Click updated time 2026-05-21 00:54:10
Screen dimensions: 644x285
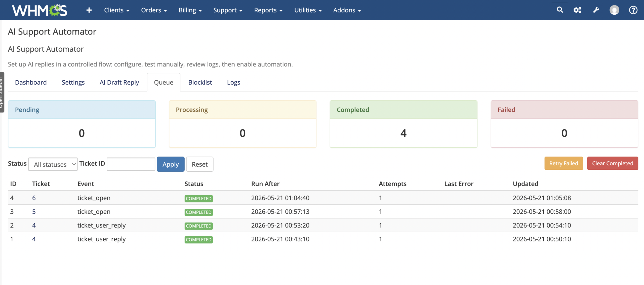point(542,225)
